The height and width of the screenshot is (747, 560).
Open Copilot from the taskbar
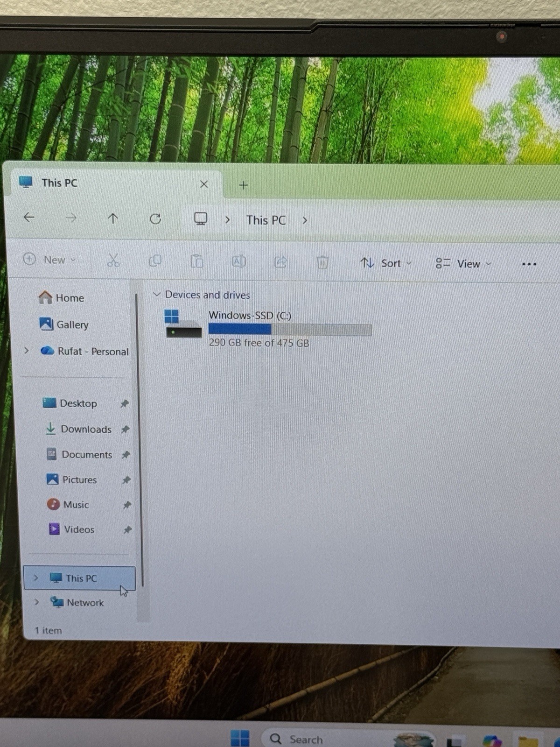click(492, 740)
